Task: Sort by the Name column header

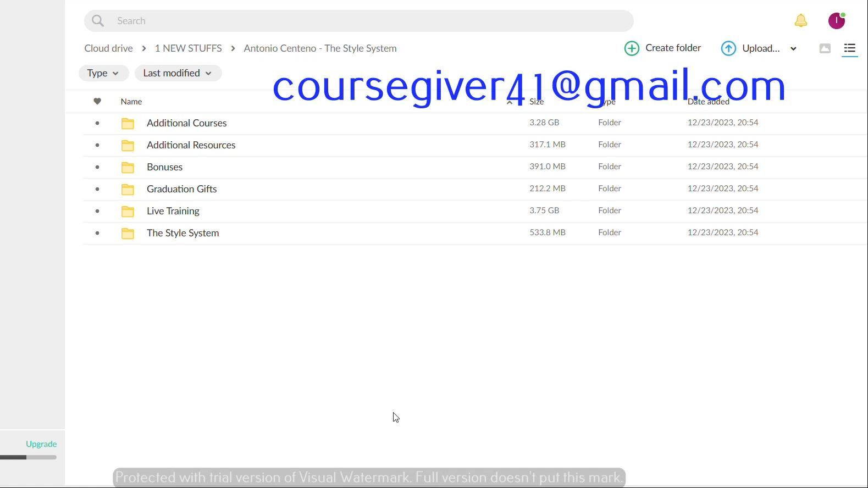Action: click(131, 102)
